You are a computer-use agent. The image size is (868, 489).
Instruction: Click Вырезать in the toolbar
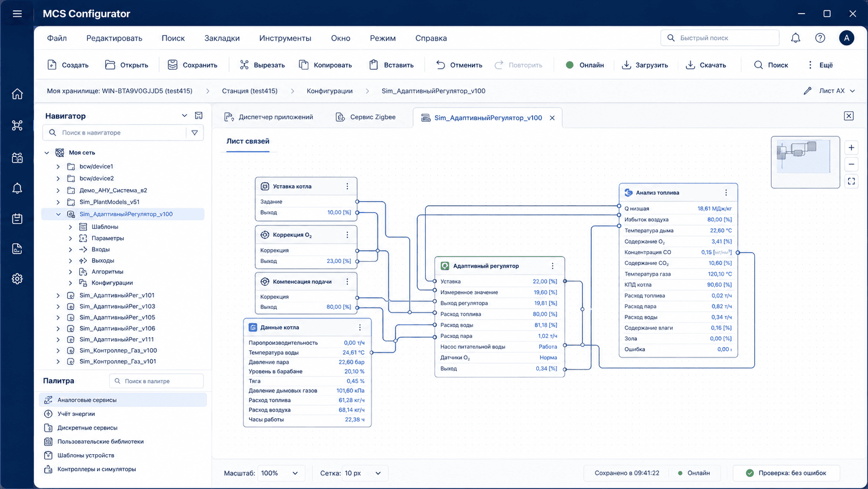(262, 65)
